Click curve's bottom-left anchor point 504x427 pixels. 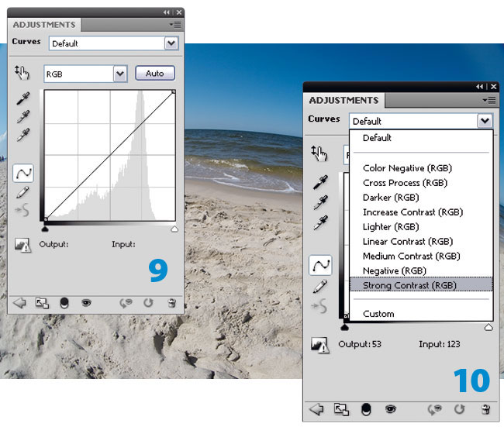click(x=46, y=219)
